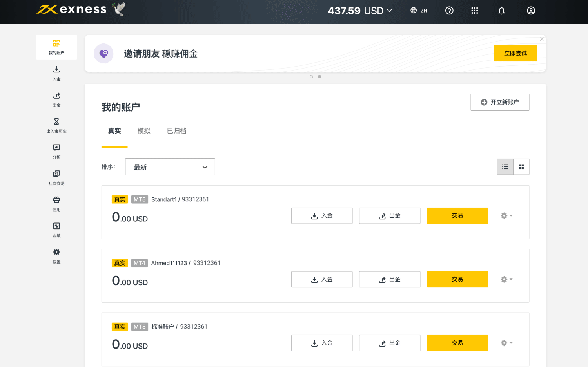Image resolution: width=588 pixels, height=367 pixels.
Task: Open social trading (社交交易) sidebar icon
Action: pyautogui.click(x=56, y=174)
